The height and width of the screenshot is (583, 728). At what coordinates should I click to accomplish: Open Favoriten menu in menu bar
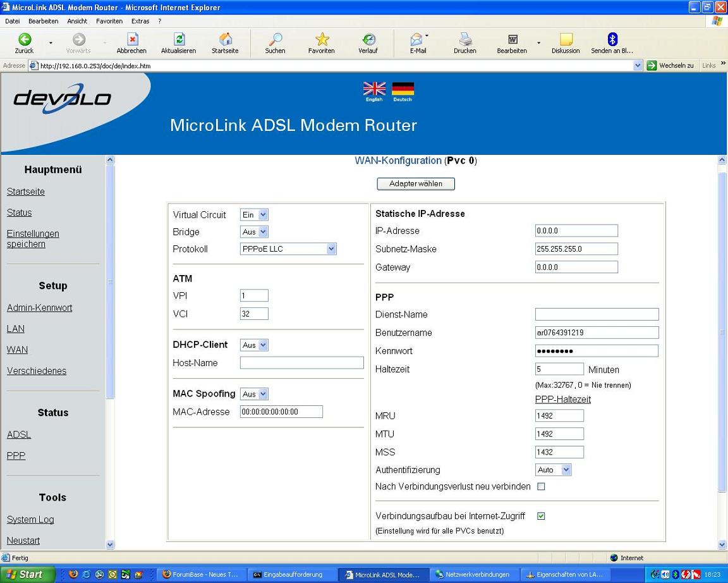pyautogui.click(x=109, y=21)
